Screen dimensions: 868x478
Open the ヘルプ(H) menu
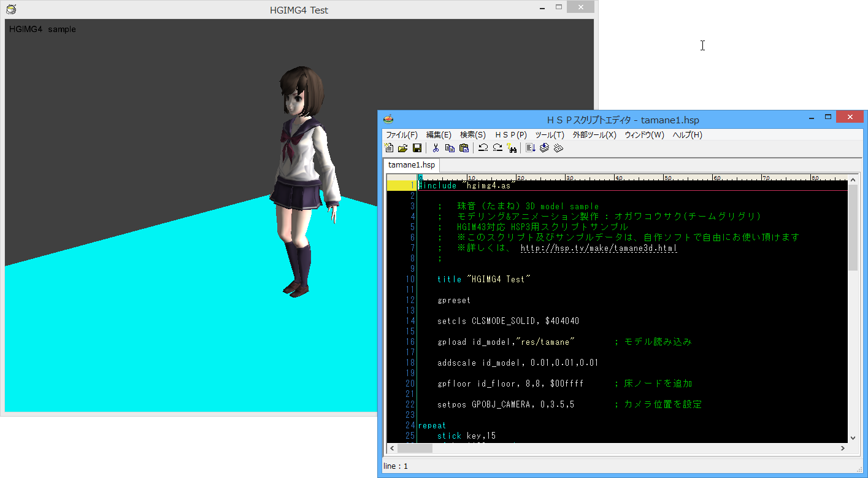[688, 135]
